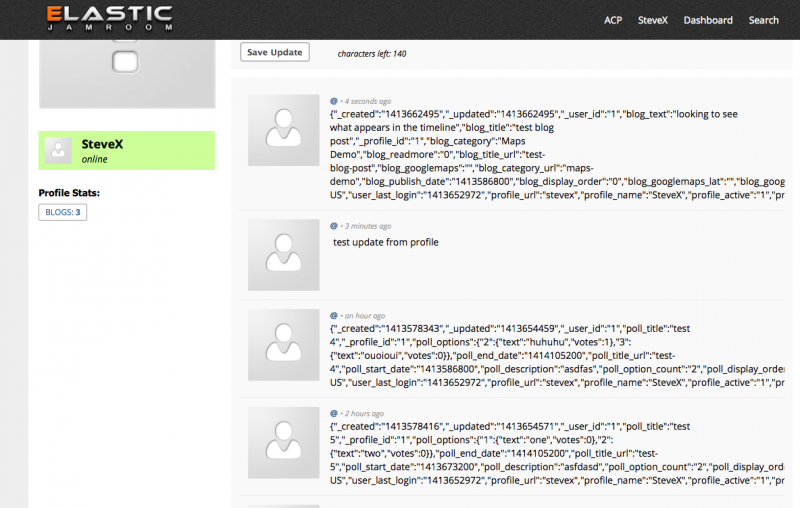Click the "test update from profile" text
Image resolution: width=800 pixels, height=508 pixels.
(385, 242)
